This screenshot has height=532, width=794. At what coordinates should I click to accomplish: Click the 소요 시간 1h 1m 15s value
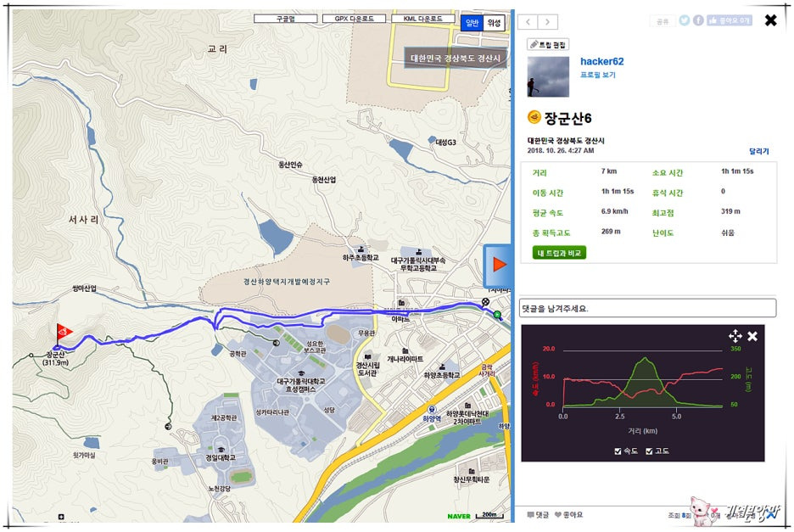(737, 171)
